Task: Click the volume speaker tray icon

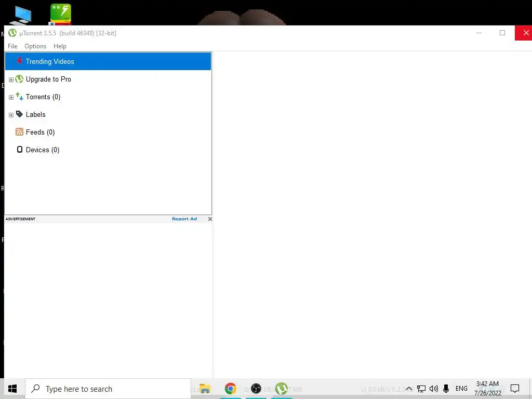Action: pyautogui.click(x=434, y=389)
